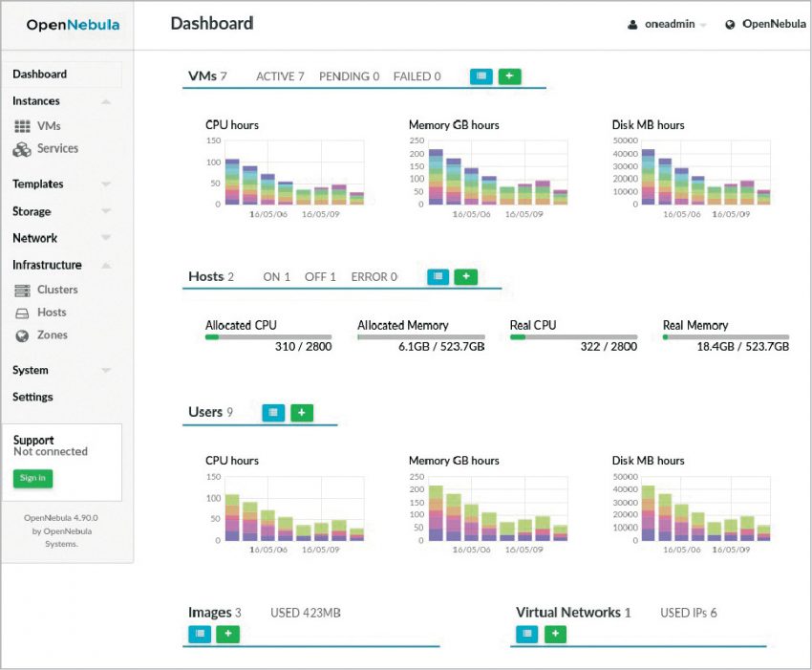Screen dimensions: 812x670
Task: Expand the Storage section
Action: point(31,211)
